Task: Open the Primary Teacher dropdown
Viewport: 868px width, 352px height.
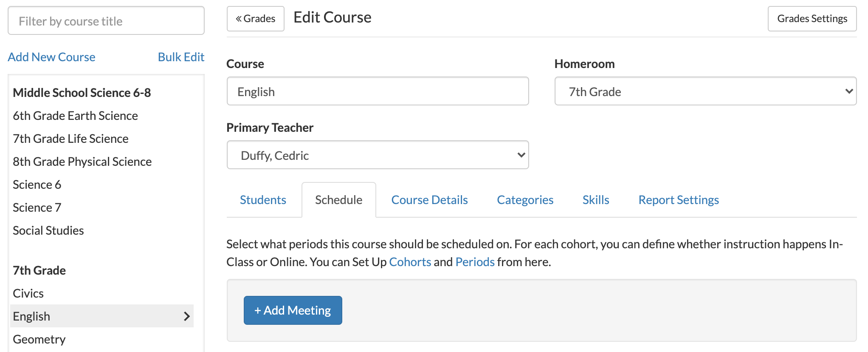Action: [378, 155]
